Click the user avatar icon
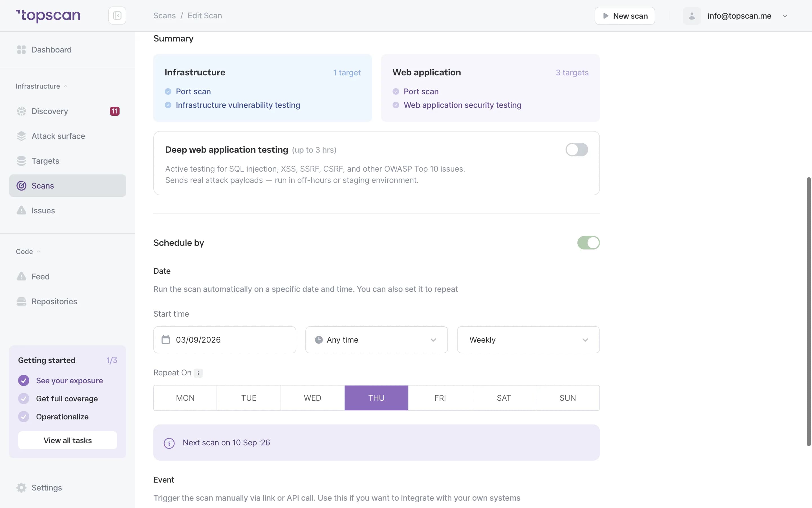This screenshot has width=812, height=508. [x=692, y=16]
